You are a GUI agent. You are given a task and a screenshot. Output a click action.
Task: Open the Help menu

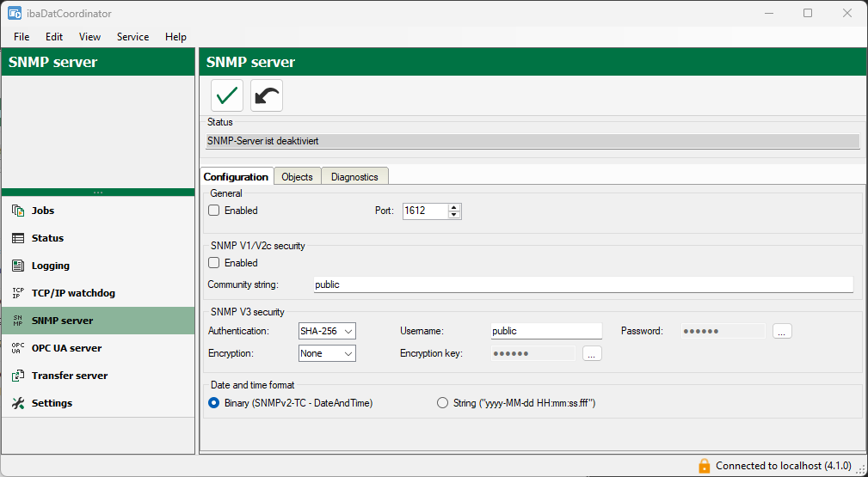click(x=175, y=36)
